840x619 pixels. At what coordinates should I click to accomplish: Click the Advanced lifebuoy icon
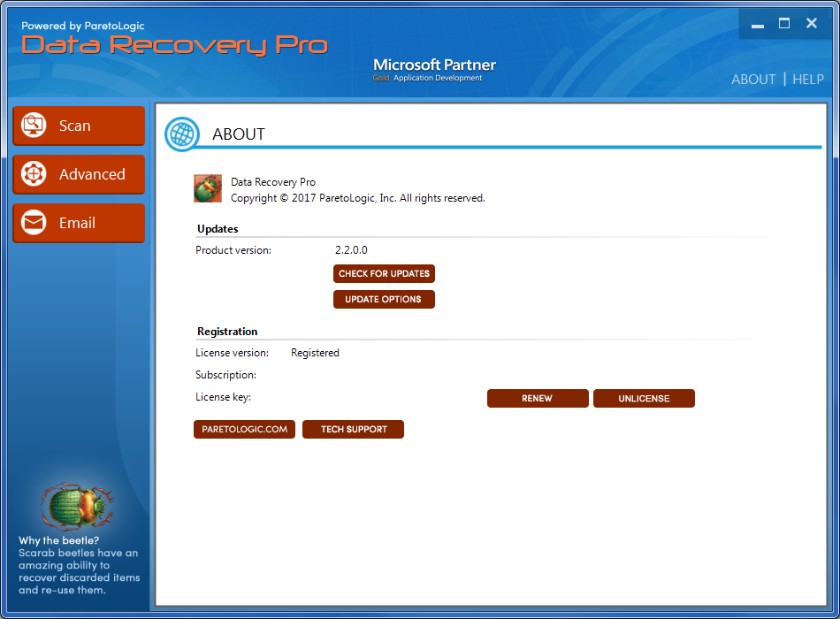tap(34, 173)
